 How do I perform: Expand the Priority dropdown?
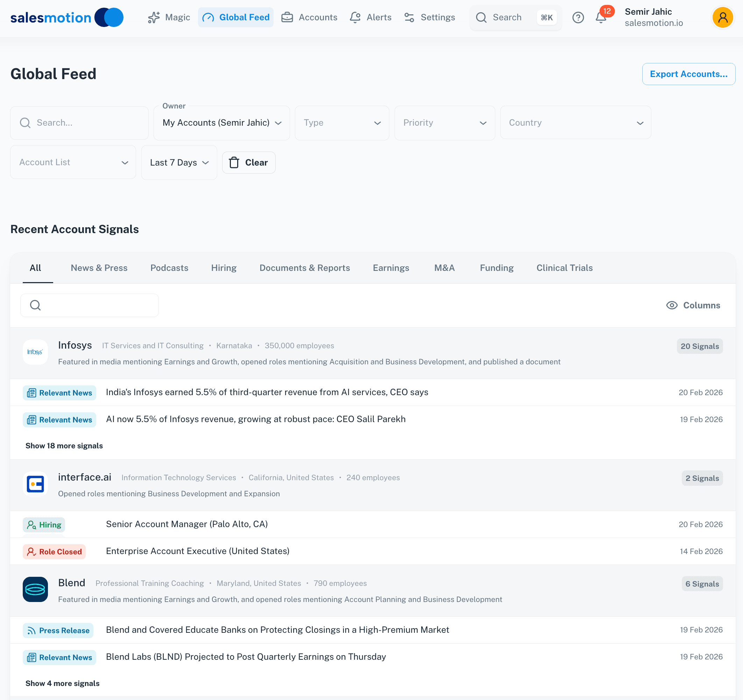pos(444,122)
